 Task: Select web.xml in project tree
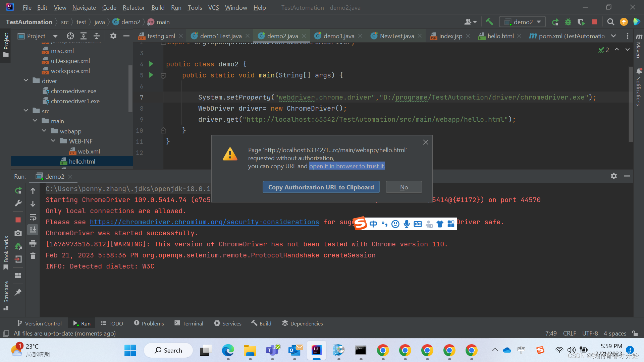[89, 151]
